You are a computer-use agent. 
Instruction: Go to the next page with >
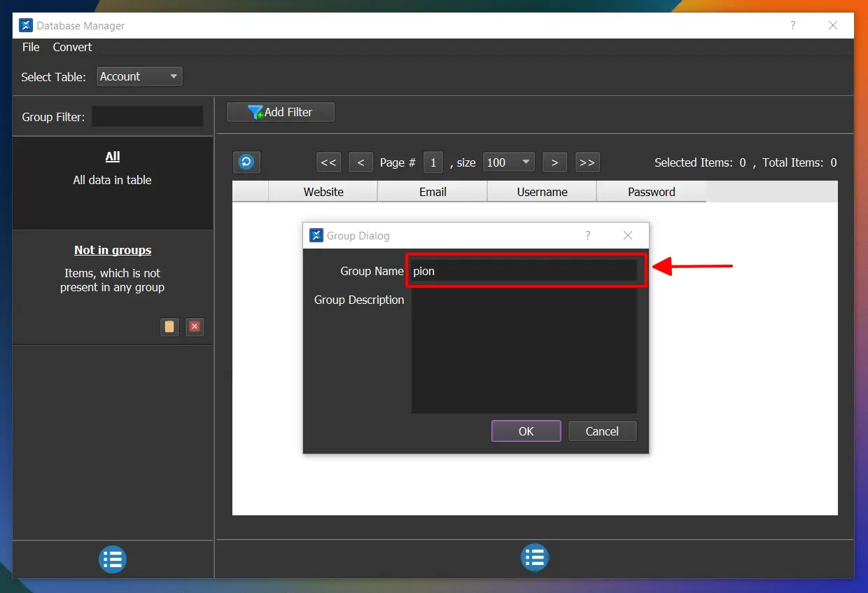[x=554, y=162]
